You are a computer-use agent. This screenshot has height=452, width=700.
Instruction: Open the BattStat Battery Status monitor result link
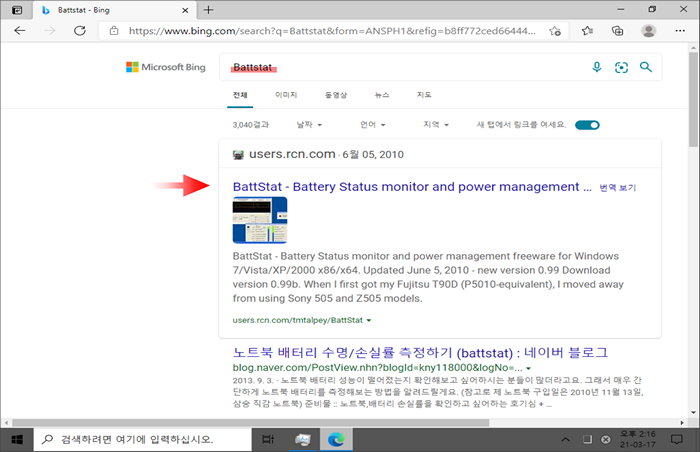tap(405, 187)
